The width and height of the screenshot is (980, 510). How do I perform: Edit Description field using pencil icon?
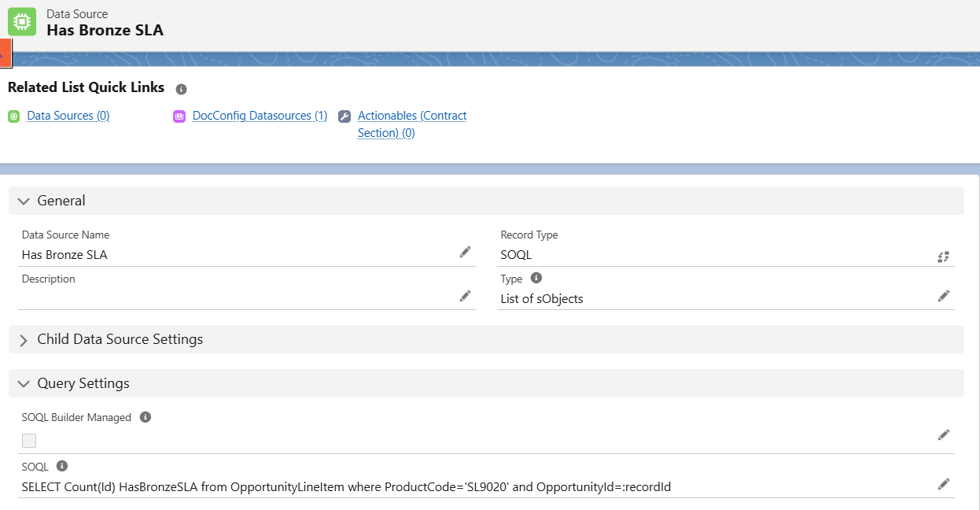click(466, 296)
